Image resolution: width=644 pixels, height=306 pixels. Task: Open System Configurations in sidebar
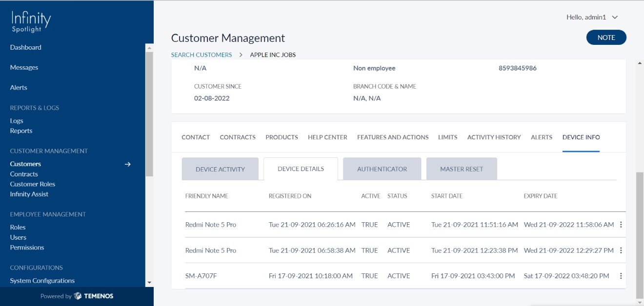click(42, 281)
